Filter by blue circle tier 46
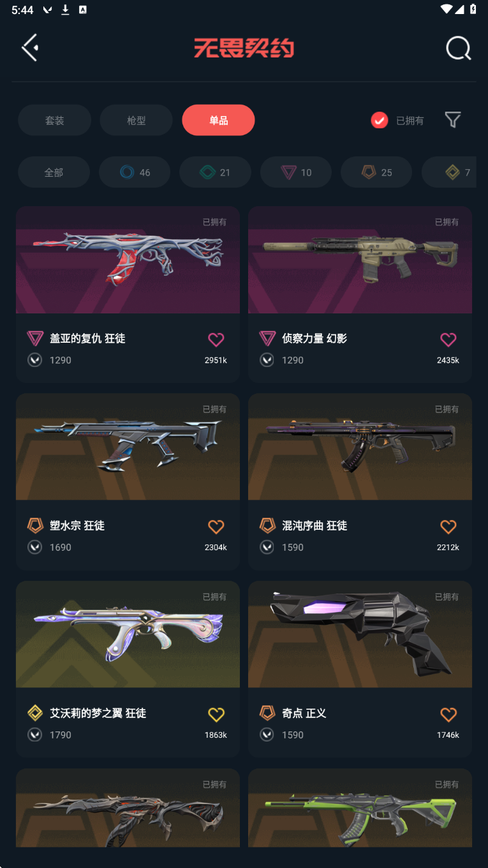This screenshot has height=868, width=488. (135, 172)
